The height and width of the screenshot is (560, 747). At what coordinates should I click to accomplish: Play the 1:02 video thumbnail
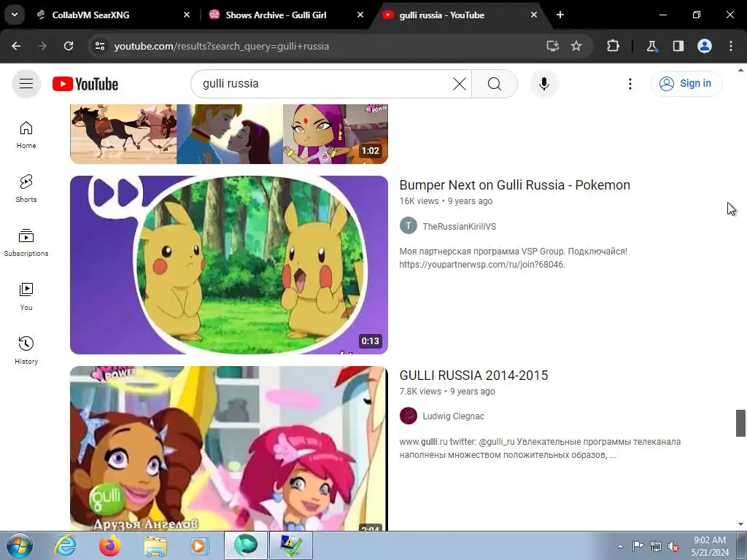pyautogui.click(x=228, y=134)
